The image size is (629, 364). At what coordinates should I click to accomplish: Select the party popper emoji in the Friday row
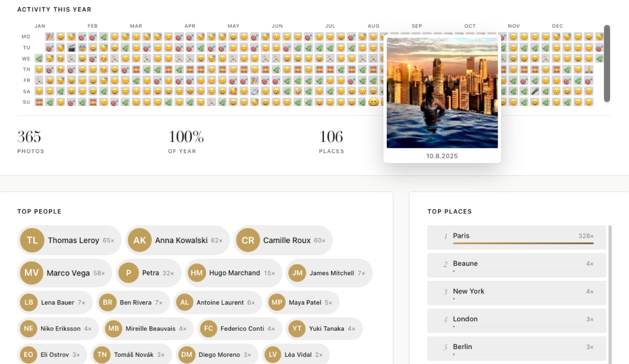pyautogui.click(x=255, y=80)
